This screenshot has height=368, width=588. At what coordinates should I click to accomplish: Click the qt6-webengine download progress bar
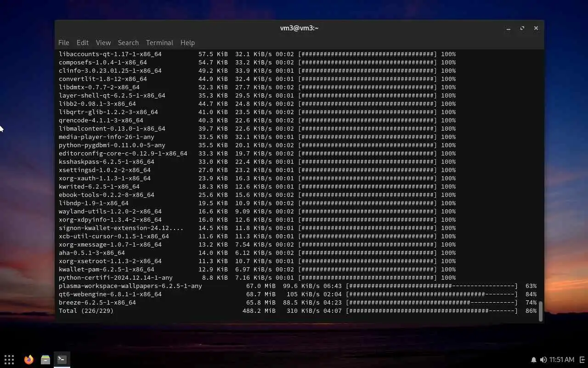pos(432,294)
